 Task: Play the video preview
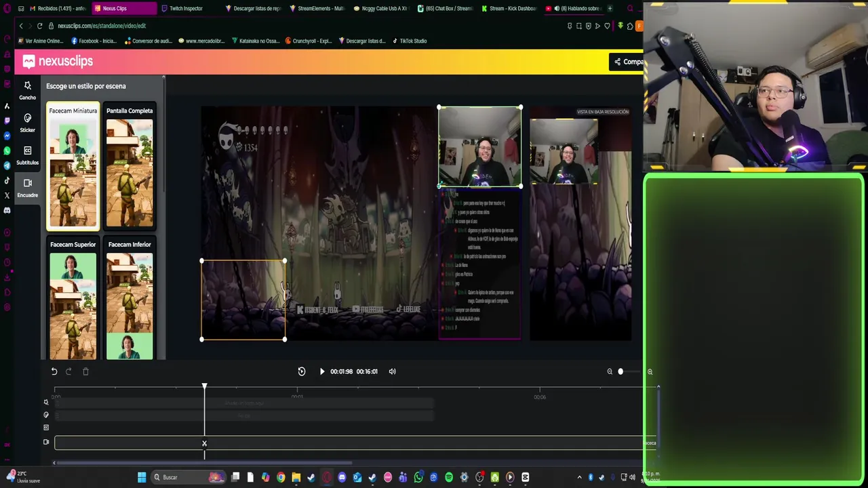pyautogui.click(x=322, y=371)
